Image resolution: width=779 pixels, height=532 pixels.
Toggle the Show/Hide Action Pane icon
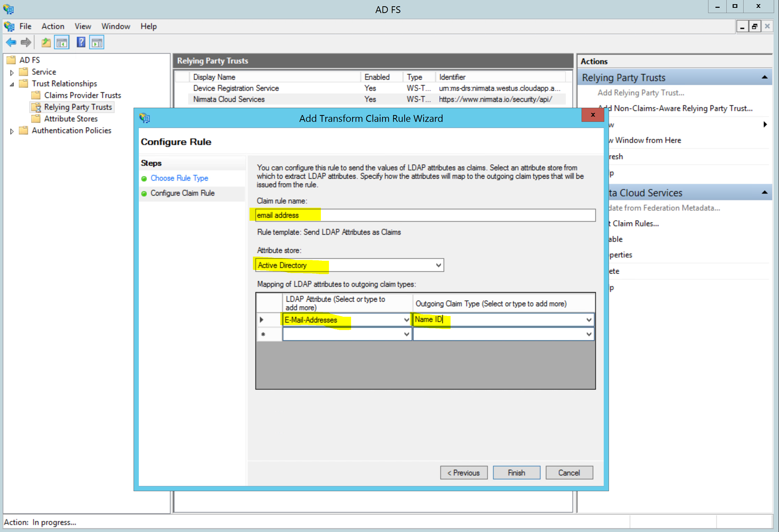pos(97,42)
